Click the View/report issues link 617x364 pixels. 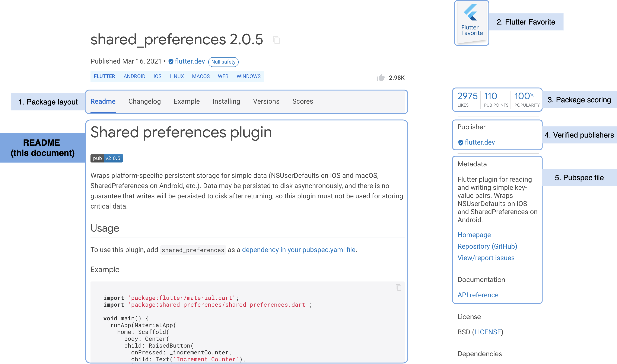click(486, 258)
